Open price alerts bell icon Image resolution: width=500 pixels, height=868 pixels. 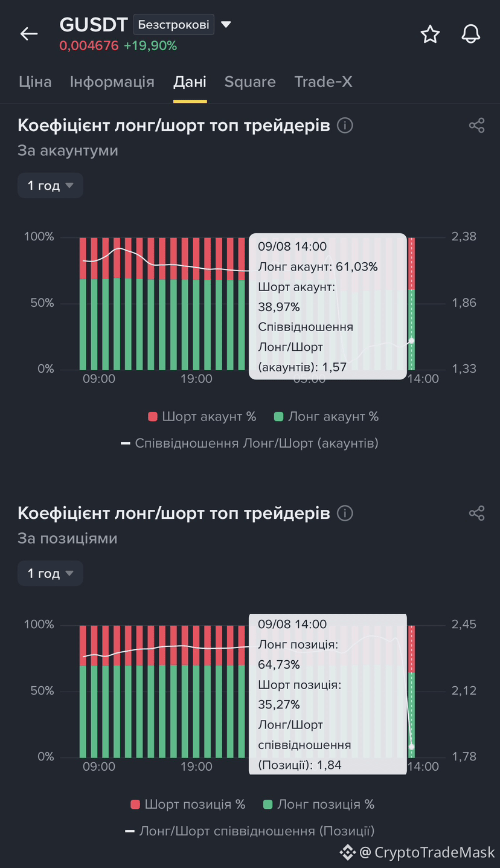tap(470, 34)
